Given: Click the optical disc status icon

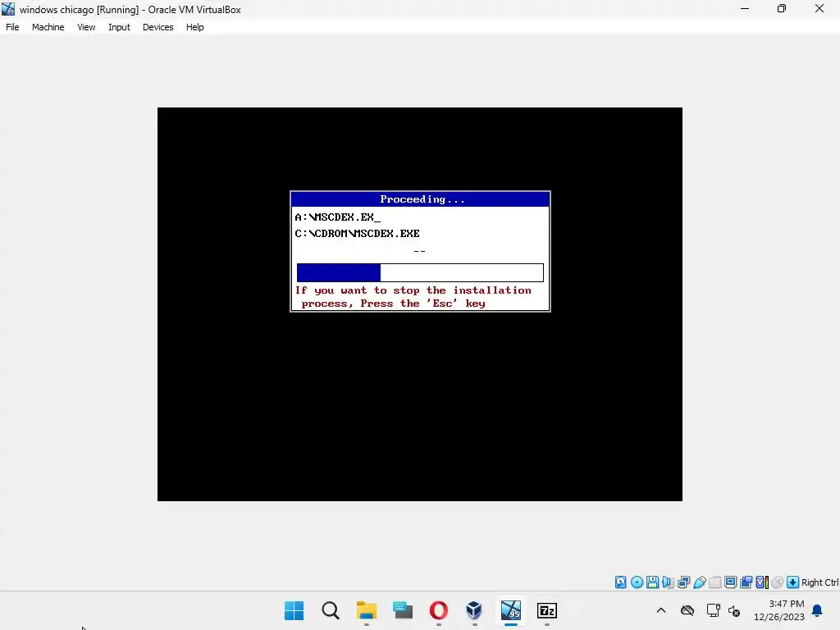Looking at the screenshot, I should (x=637, y=582).
